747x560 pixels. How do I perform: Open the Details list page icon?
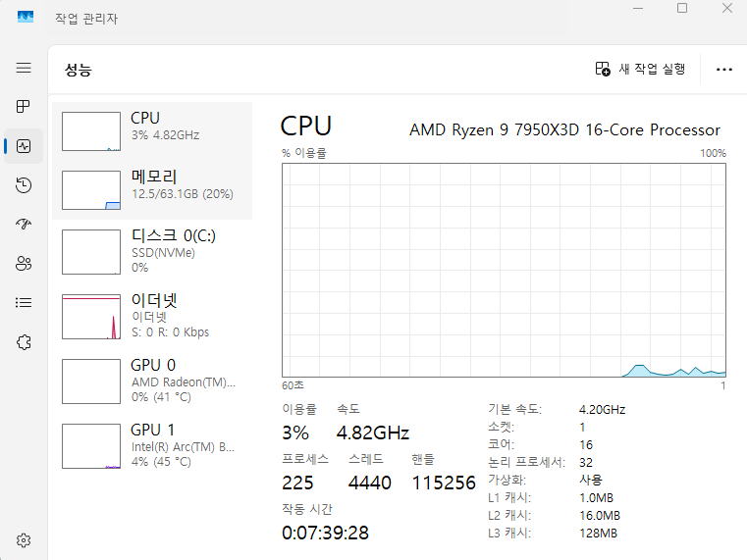(24, 303)
